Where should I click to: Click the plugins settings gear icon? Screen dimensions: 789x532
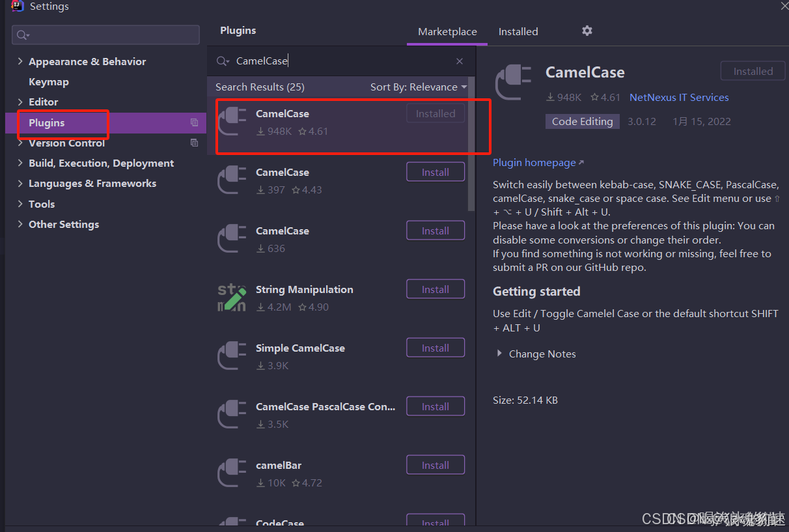tap(587, 31)
